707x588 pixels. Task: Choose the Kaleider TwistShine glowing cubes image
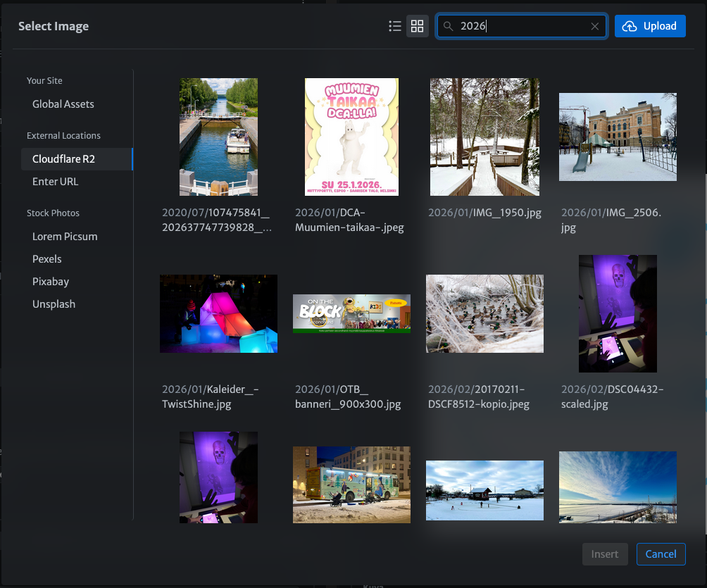tap(218, 313)
